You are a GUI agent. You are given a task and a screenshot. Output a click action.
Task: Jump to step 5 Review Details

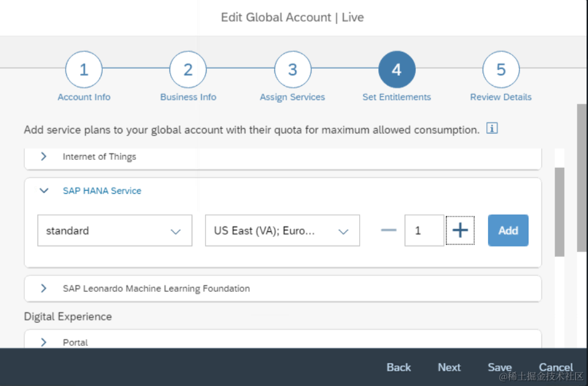tap(501, 70)
